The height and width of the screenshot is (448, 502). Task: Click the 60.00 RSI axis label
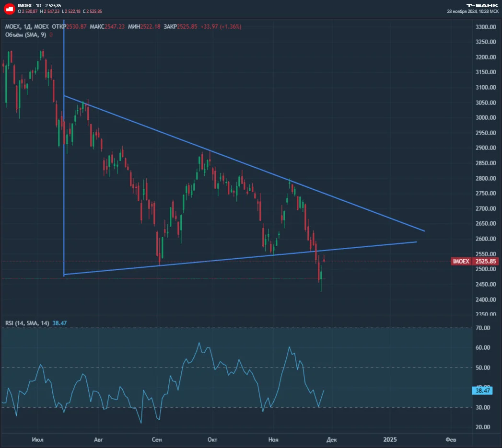(483, 347)
